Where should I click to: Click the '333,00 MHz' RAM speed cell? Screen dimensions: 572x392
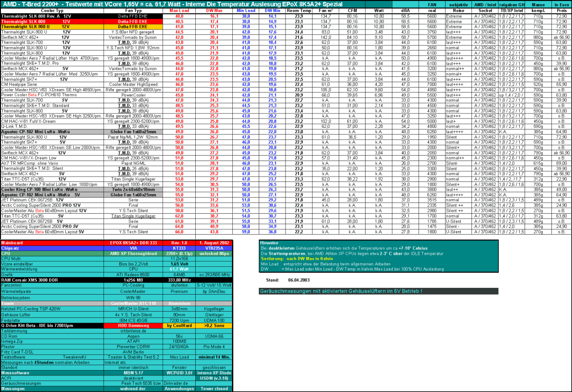(x=179, y=279)
